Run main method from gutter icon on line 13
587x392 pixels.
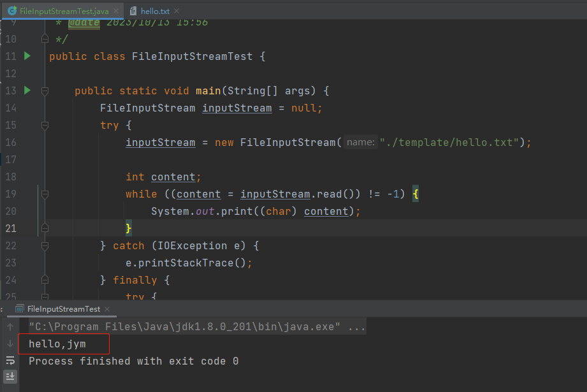[x=27, y=91]
